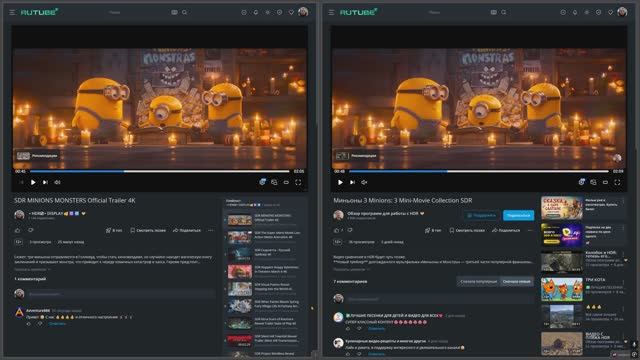640x360 pixels.
Task: Save SDR MINIONS MONSTERS trailer to watch later
Action: (x=148, y=230)
